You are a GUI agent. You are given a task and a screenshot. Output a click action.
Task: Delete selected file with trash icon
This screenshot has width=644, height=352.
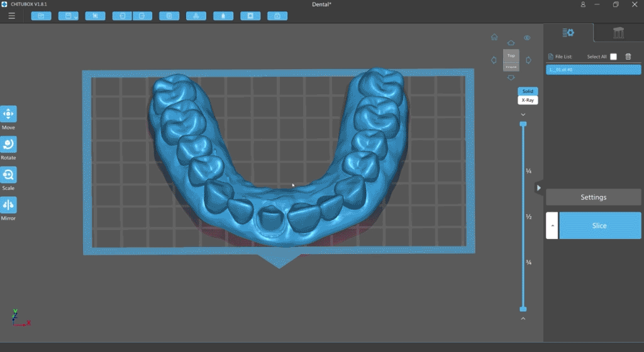(628, 57)
